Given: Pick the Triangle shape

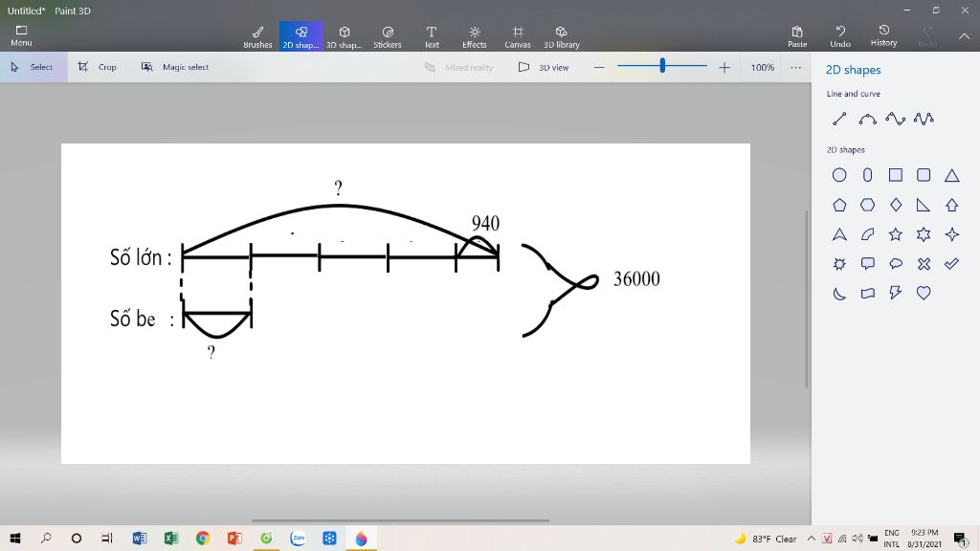Looking at the screenshot, I should click(x=952, y=176).
